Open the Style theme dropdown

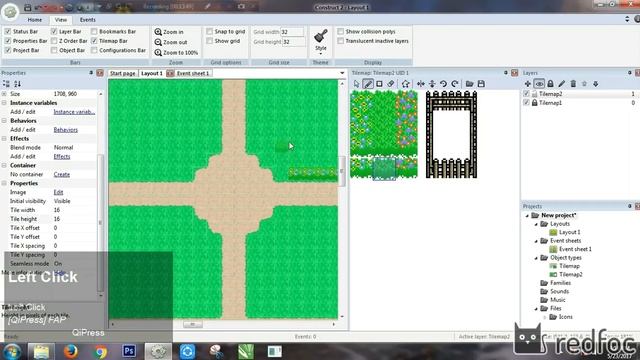tap(320, 42)
